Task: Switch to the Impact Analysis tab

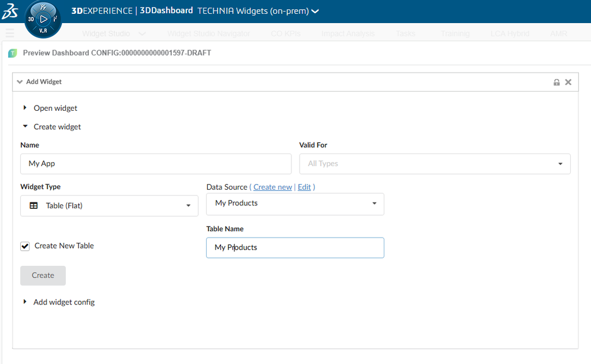Action: [348, 33]
